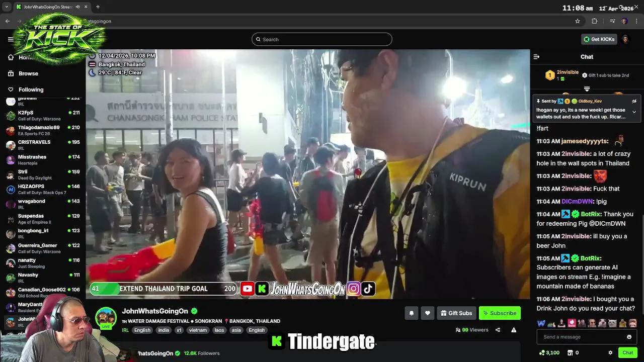Screen dimensions: 644x362
Task: Expand the gift leaderboard handle
Action: click(x=587, y=89)
